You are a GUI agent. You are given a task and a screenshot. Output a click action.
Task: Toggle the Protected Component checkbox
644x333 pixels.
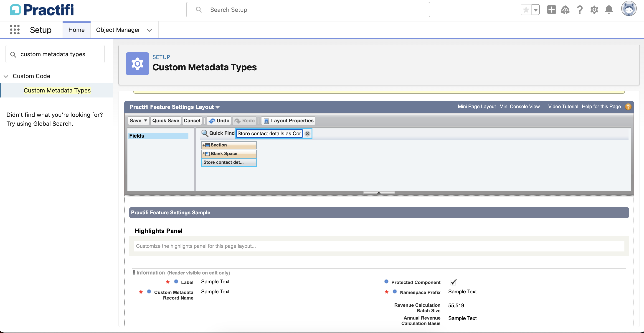point(453,282)
